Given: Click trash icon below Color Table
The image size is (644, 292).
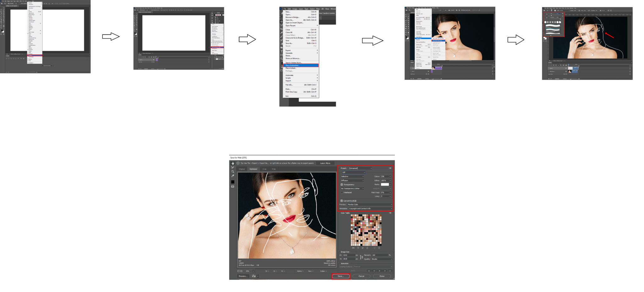Looking at the screenshot, I should pos(379,248).
